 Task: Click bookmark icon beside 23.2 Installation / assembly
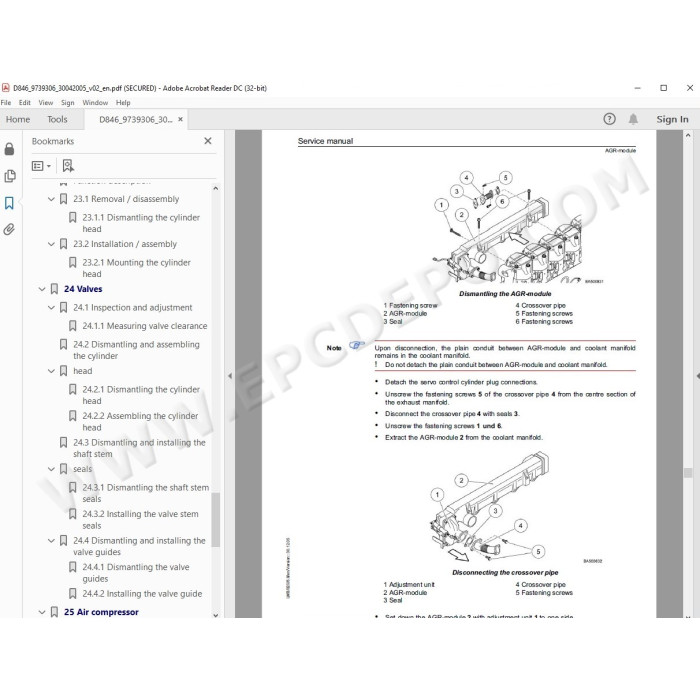63,244
